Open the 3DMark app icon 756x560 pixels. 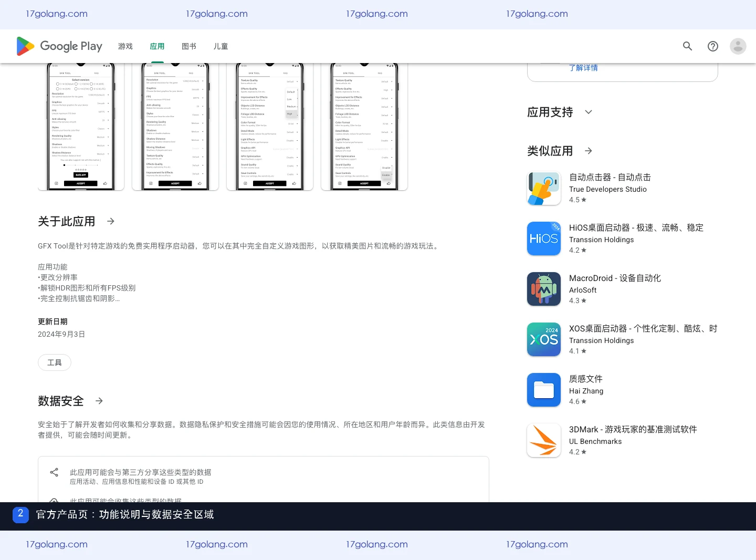tap(544, 440)
